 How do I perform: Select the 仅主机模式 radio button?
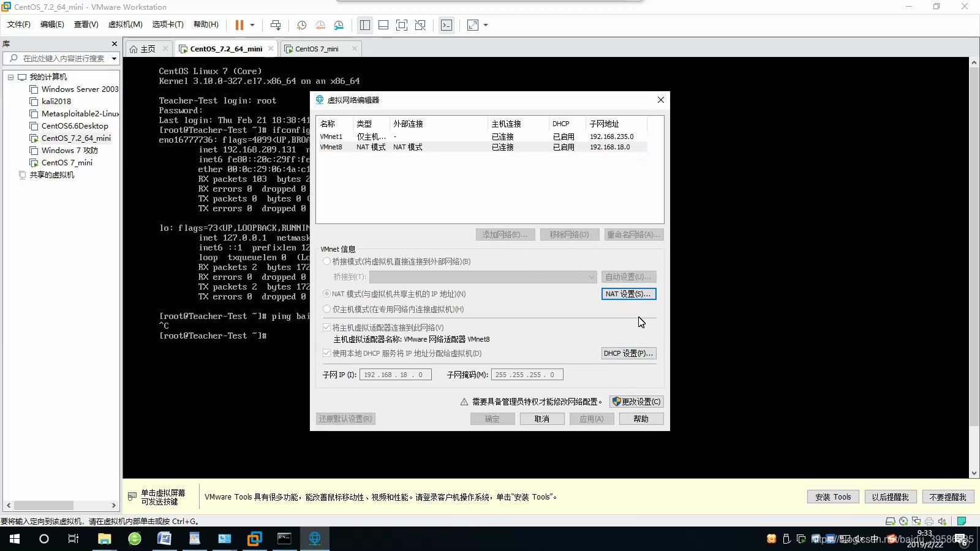point(326,309)
